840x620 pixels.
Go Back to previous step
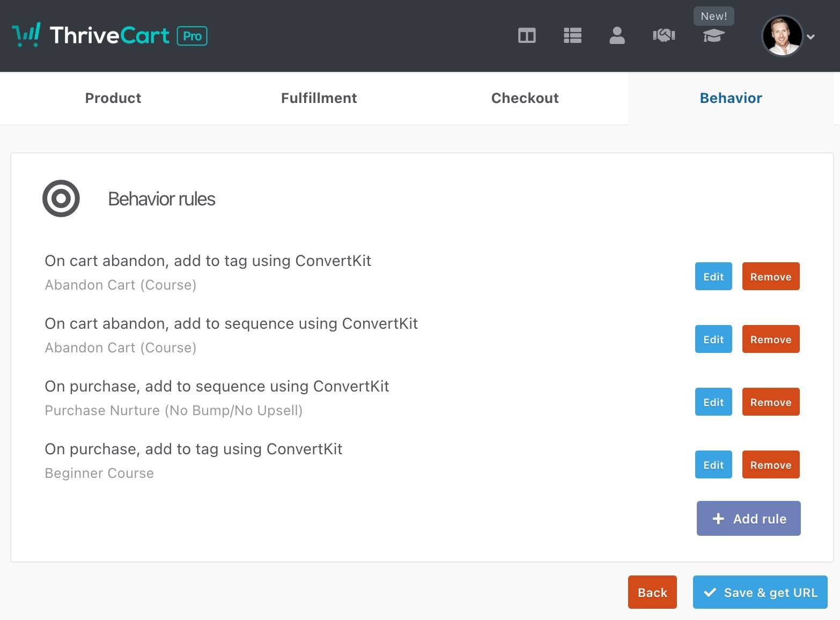pos(652,592)
